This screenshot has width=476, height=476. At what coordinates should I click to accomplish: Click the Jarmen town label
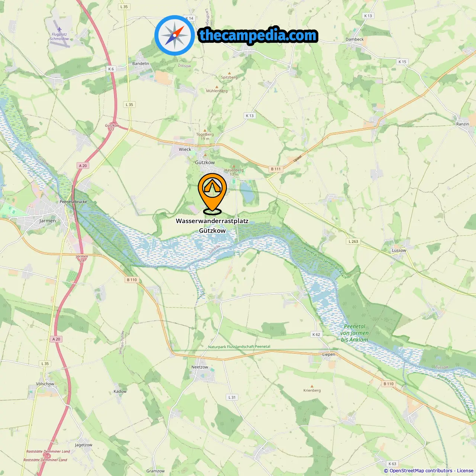coord(48,221)
